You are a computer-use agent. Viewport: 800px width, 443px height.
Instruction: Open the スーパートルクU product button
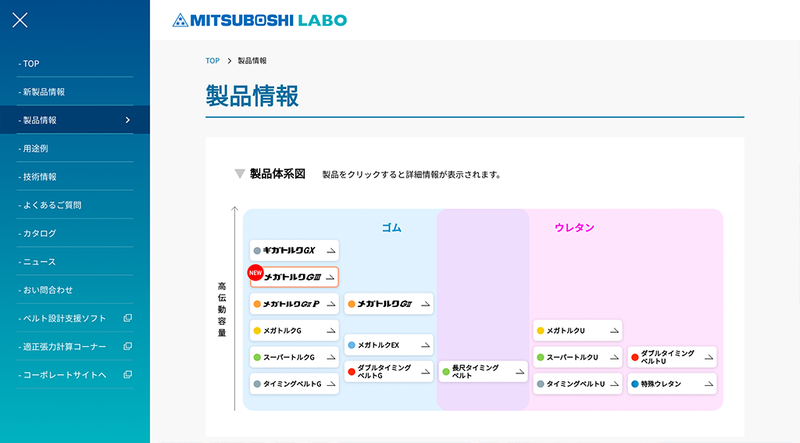coord(578,357)
